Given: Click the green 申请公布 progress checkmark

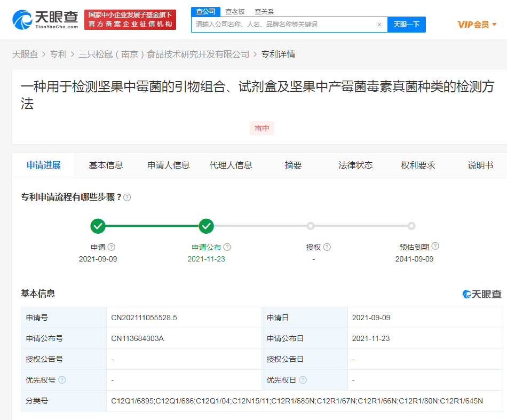Looking at the screenshot, I should pyautogui.click(x=207, y=226).
